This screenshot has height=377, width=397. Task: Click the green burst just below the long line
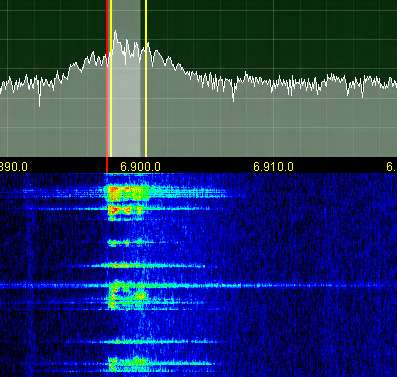[x=128, y=296]
